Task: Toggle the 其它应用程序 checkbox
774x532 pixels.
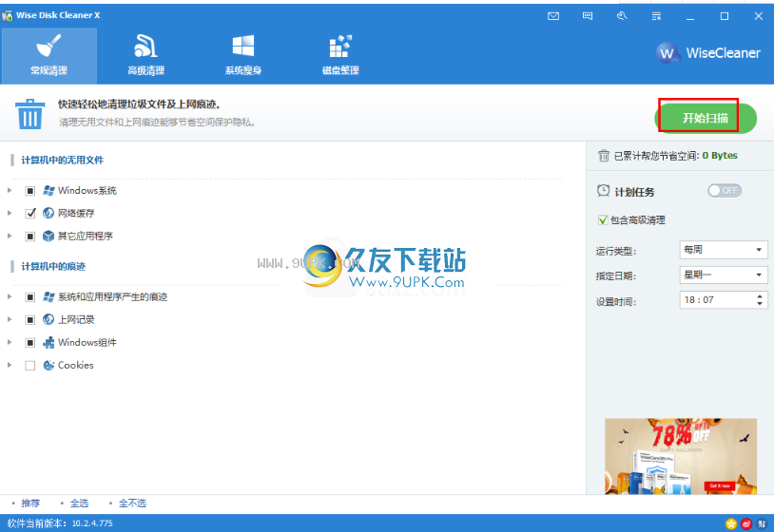Action: tap(30, 237)
